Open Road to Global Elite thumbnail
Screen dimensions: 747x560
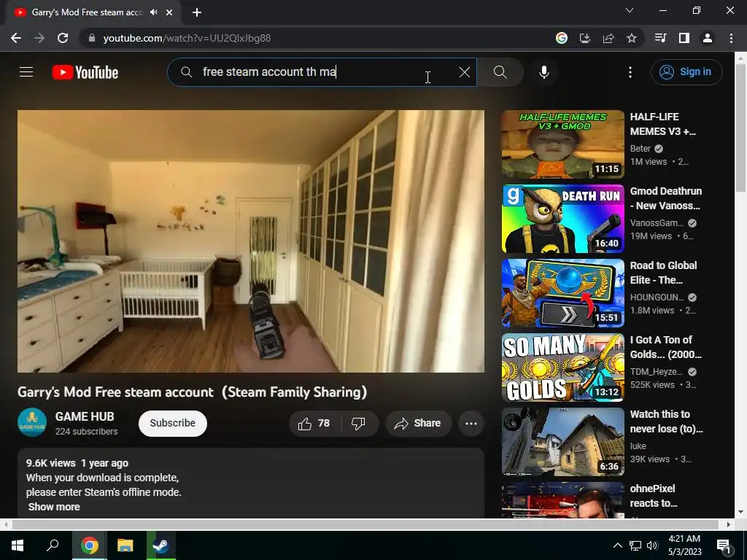coord(562,293)
